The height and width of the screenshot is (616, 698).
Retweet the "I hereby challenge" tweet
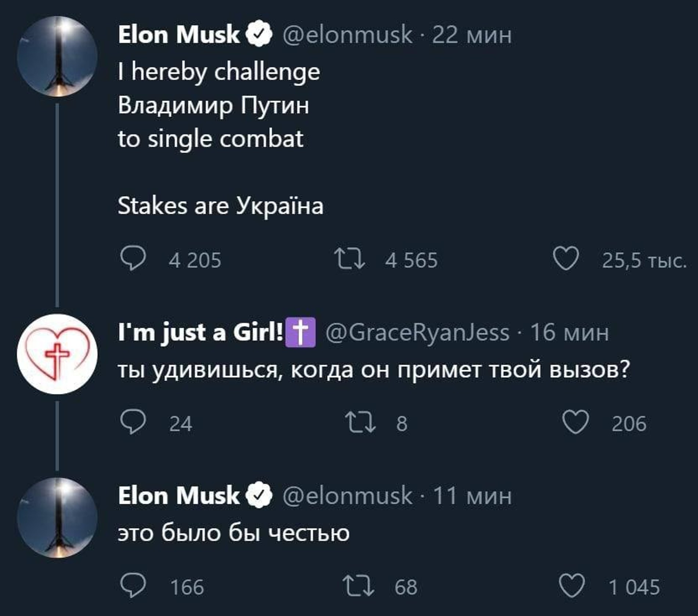click(349, 259)
